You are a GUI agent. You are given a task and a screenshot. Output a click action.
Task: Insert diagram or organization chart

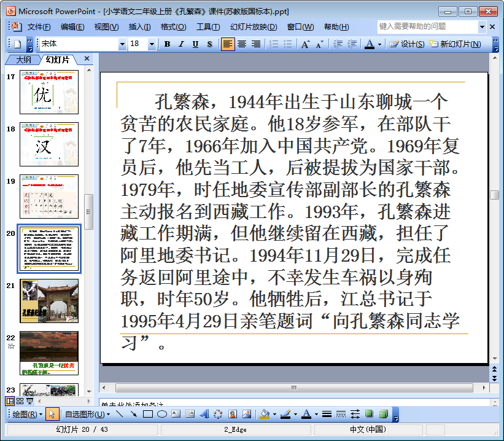[x=218, y=414]
